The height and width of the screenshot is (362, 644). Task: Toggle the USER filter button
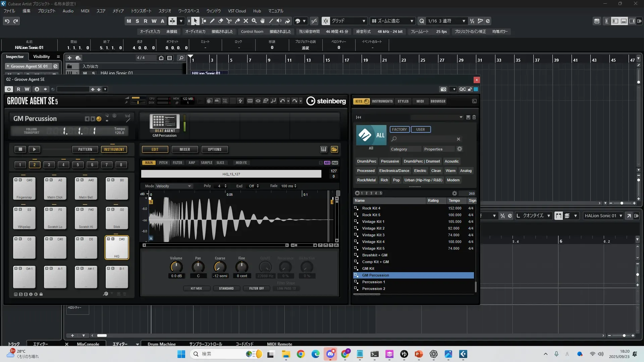tap(420, 129)
